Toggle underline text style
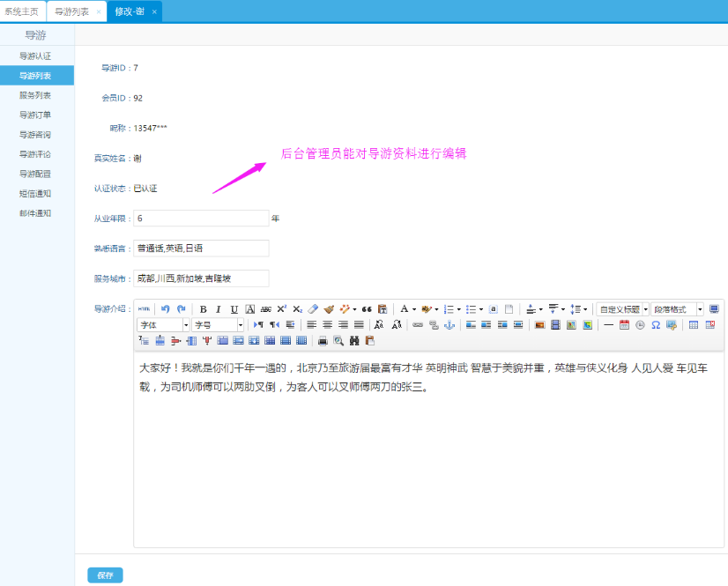The width and height of the screenshot is (728, 586). 234,309
